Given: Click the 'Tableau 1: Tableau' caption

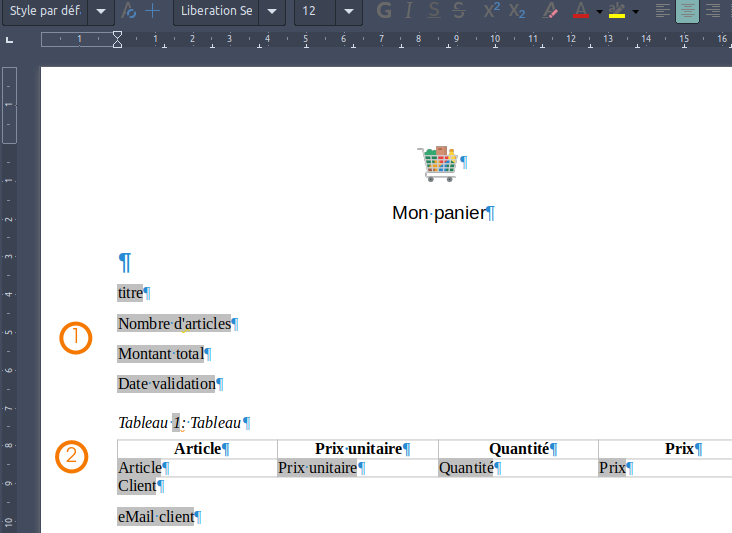Looking at the screenshot, I should [x=180, y=423].
